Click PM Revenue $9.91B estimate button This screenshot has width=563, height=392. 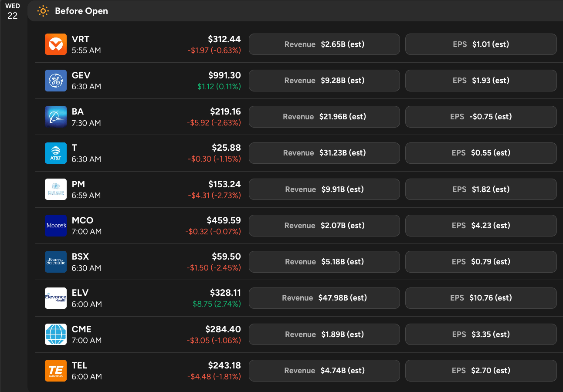click(324, 189)
